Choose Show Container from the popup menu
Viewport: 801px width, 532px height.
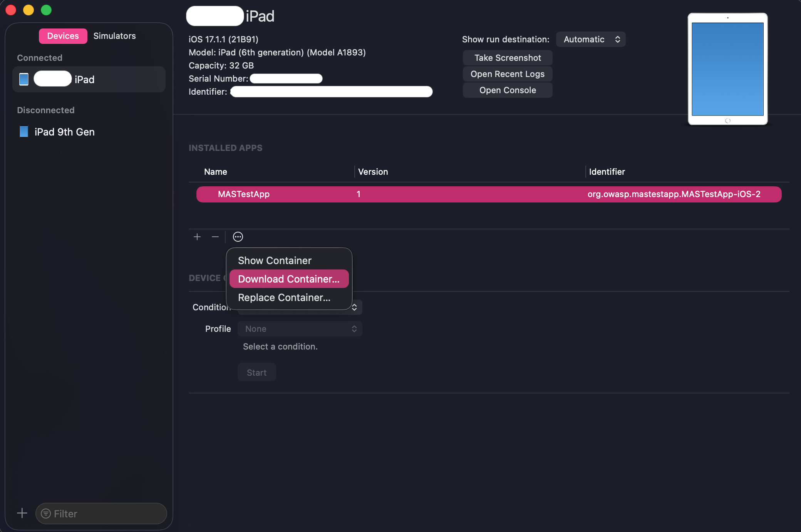[x=275, y=261]
